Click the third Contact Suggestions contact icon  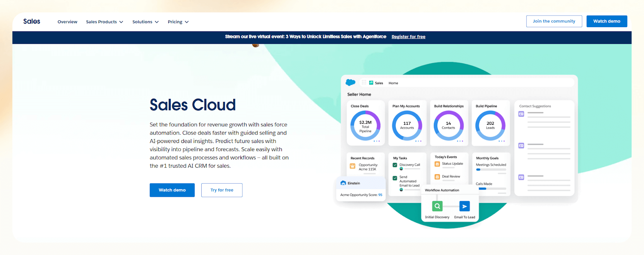tap(521, 177)
